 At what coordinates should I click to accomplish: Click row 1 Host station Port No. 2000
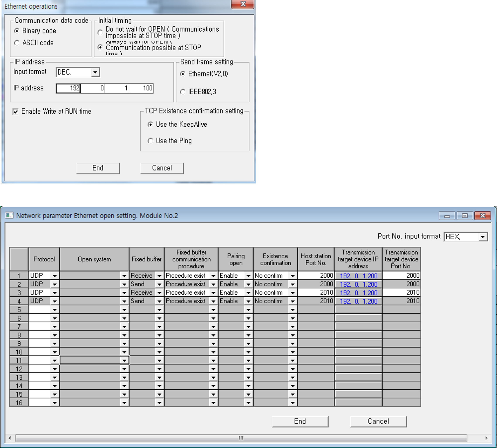316,275
